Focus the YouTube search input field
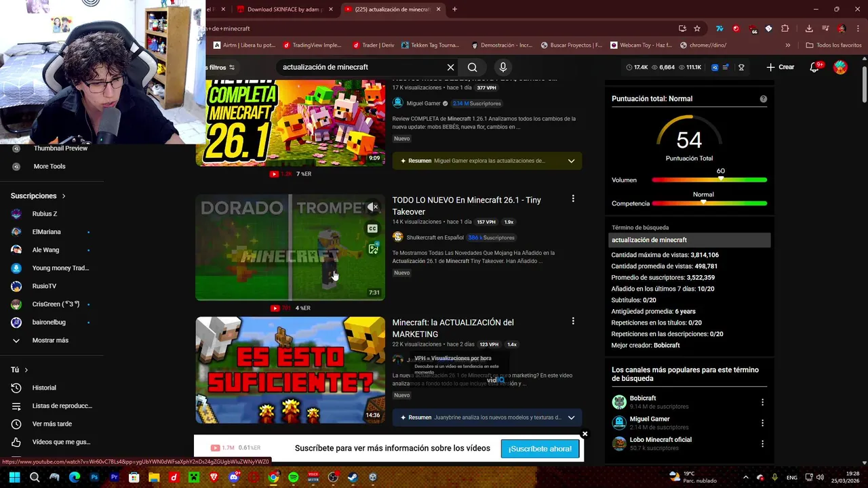 (361, 67)
